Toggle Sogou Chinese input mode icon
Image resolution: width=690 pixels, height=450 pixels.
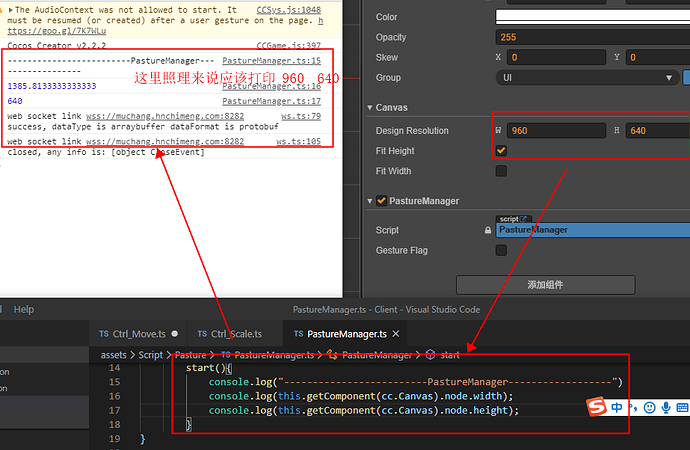(x=617, y=407)
